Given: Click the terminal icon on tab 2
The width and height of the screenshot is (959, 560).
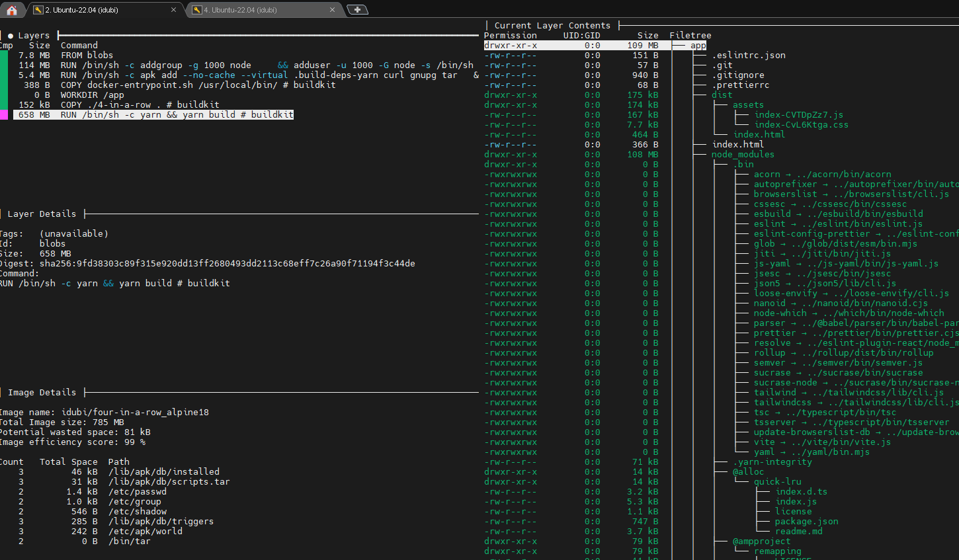Looking at the screenshot, I should [38, 10].
